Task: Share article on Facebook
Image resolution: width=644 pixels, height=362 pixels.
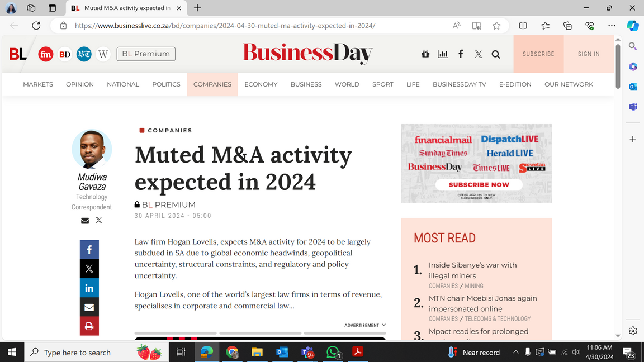Action: [89, 250]
